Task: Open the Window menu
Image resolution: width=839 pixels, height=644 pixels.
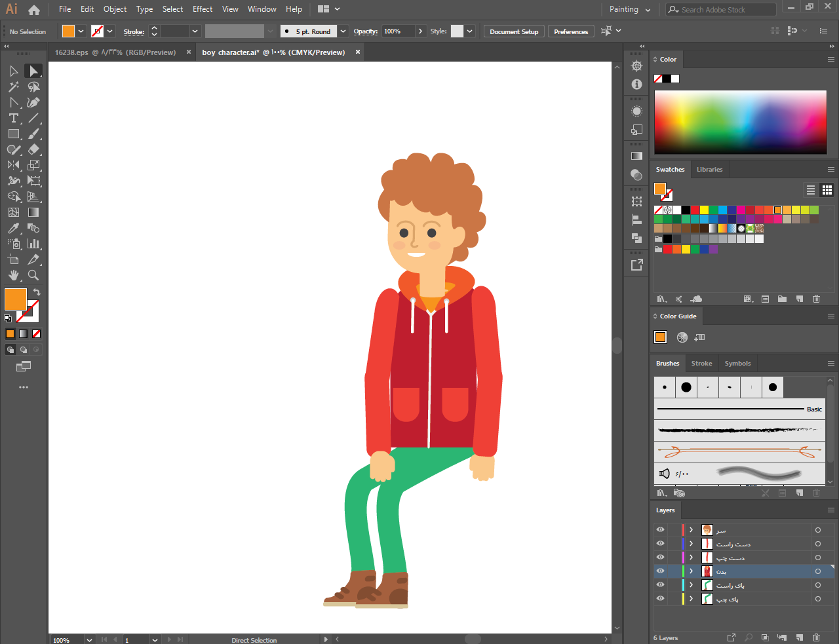Action: [262, 9]
